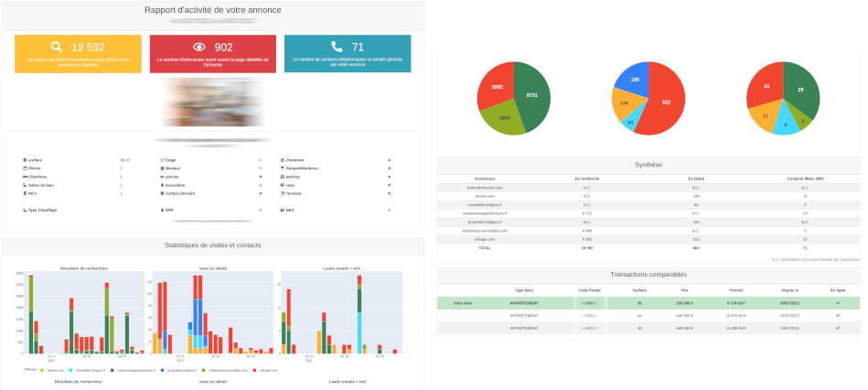Click the Transactions comparables section heading
This screenshot has height=390, width=868.
pyautogui.click(x=648, y=274)
